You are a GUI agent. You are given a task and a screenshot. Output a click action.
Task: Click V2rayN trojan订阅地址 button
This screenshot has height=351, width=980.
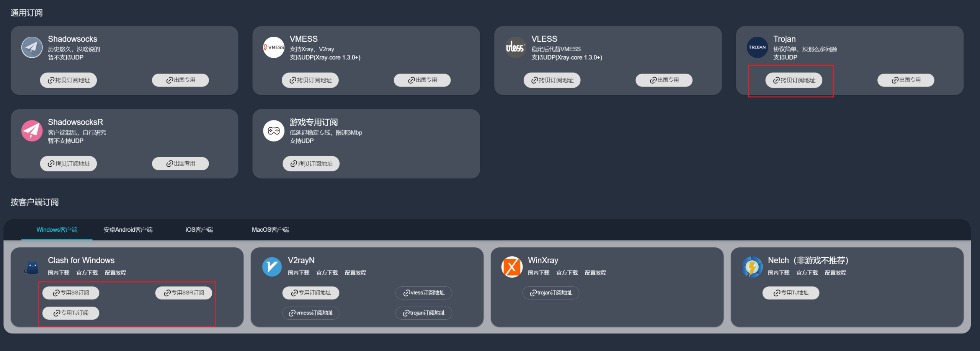(x=424, y=313)
